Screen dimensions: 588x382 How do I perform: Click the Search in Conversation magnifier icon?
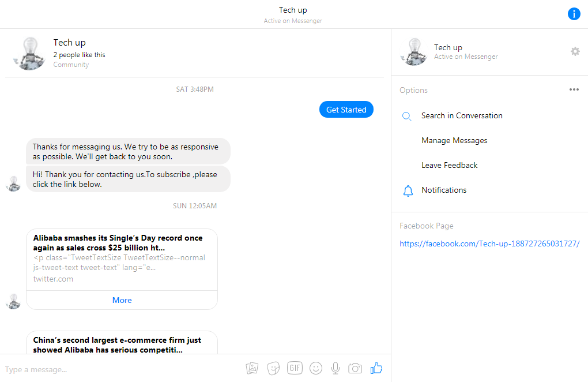(407, 117)
